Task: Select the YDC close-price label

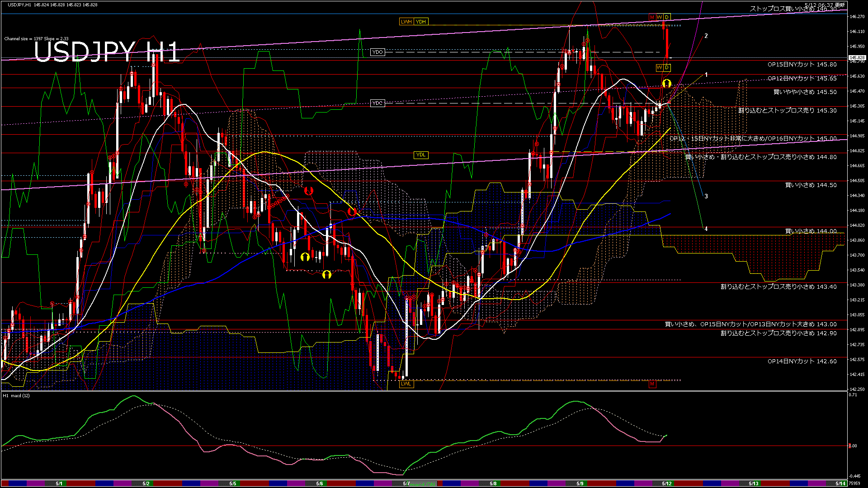Action: (377, 103)
